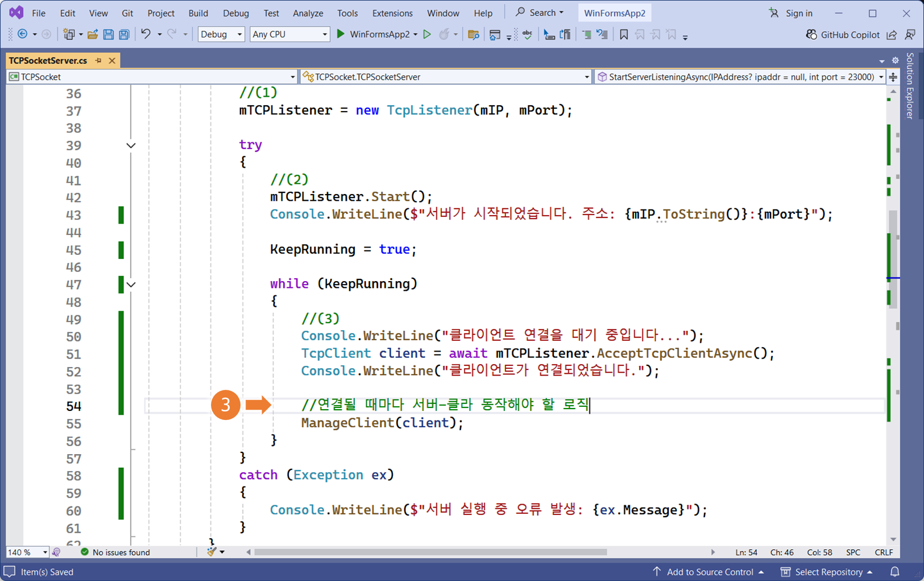Undo the last edit with the Undo icon

point(146,34)
